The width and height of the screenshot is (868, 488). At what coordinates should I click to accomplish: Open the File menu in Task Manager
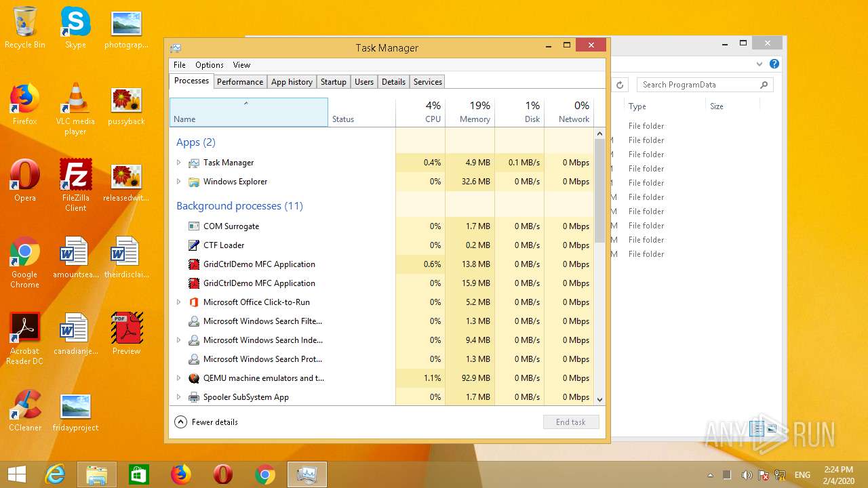(x=180, y=65)
